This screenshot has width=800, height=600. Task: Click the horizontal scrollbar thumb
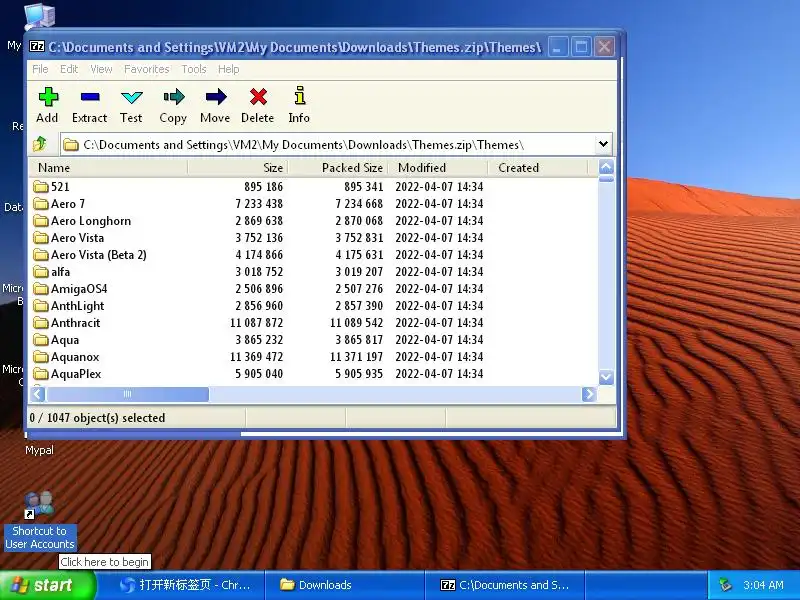[x=128, y=394]
